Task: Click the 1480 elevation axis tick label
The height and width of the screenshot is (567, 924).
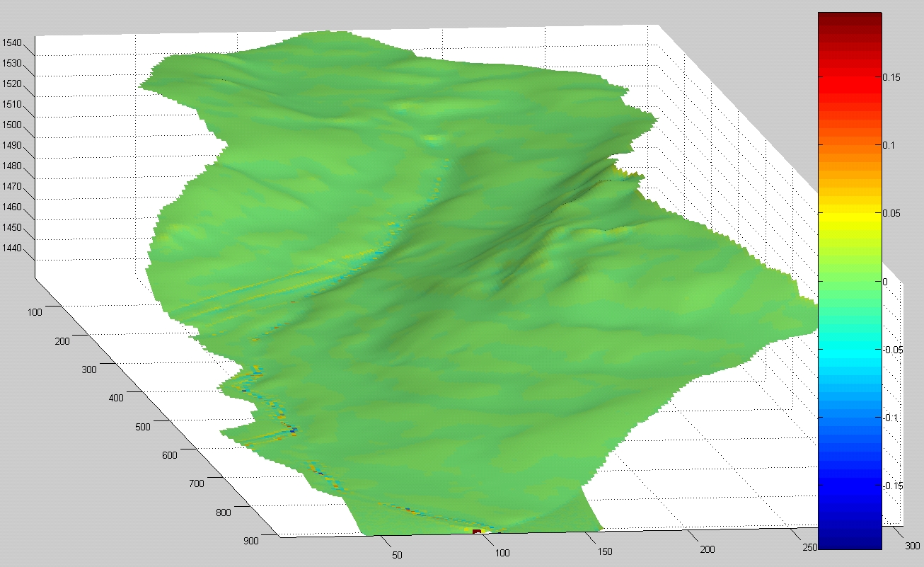Action: pos(11,166)
